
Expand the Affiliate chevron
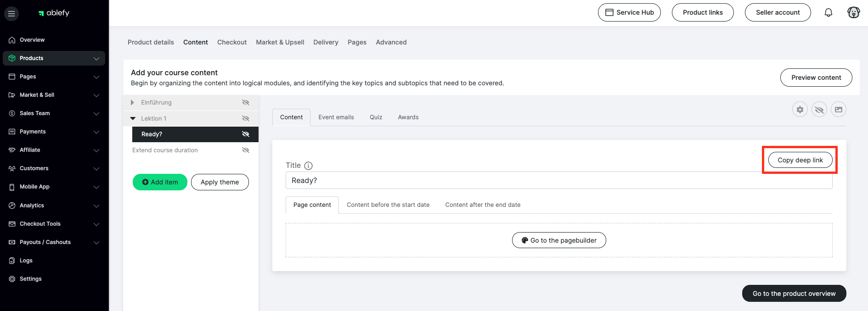click(96, 150)
